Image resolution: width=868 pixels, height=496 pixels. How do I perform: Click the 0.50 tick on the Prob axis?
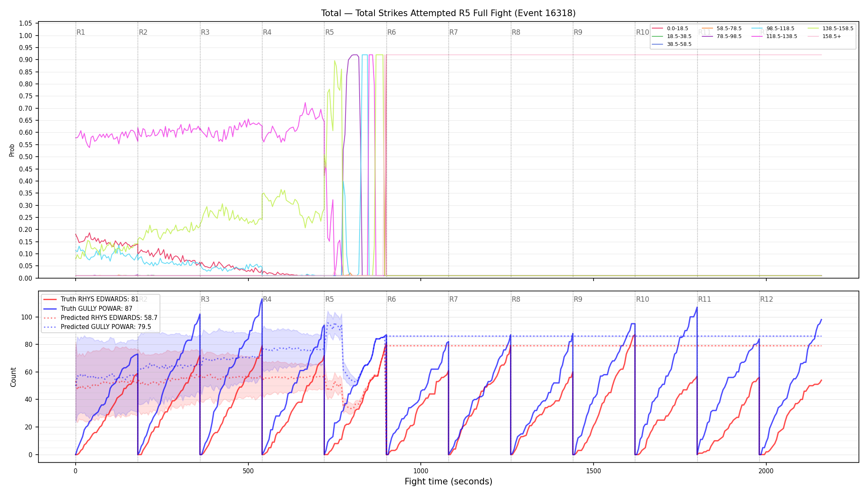[26, 157]
